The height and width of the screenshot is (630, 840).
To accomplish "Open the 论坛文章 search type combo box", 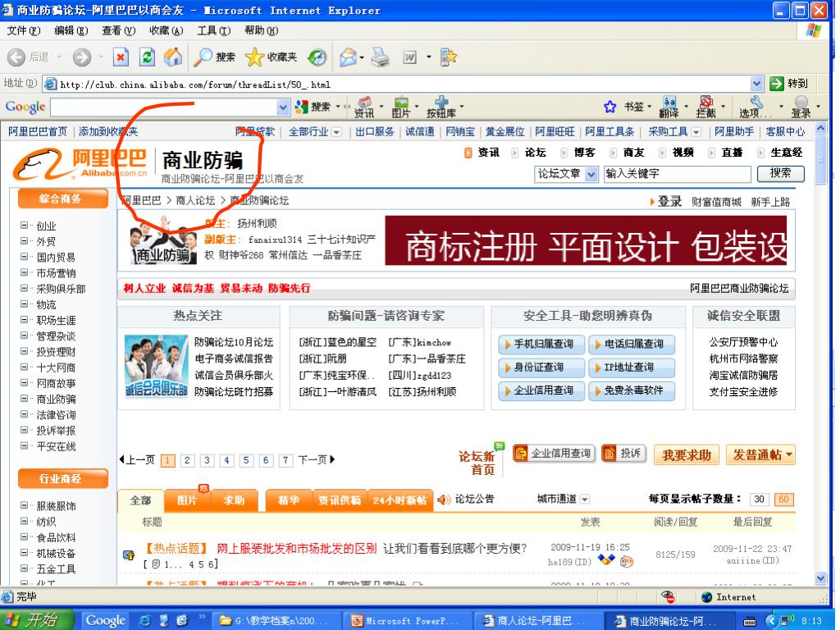I will pyautogui.click(x=566, y=174).
